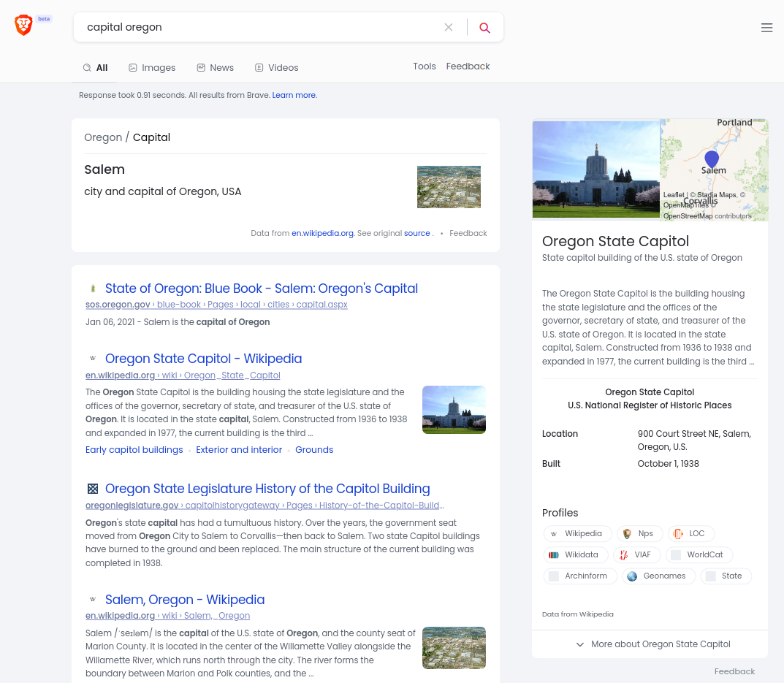The width and height of the screenshot is (784, 683).
Task: Open the Geonames profile chip
Action: click(658, 576)
